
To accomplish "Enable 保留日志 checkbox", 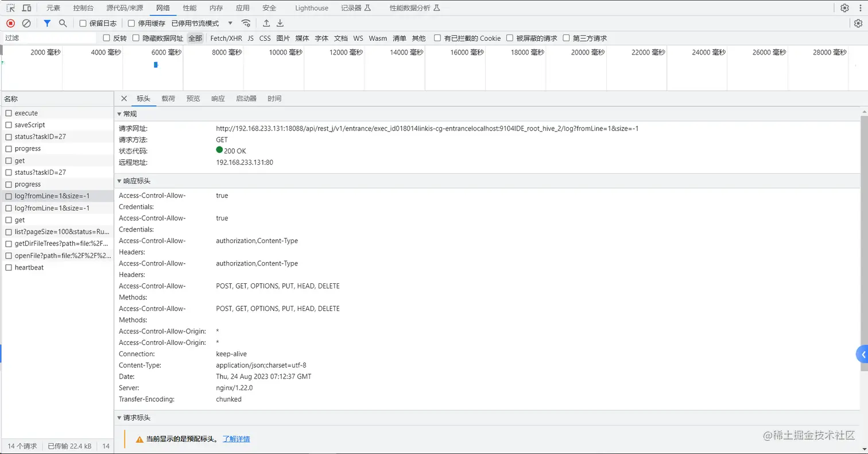I will [x=83, y=24].
